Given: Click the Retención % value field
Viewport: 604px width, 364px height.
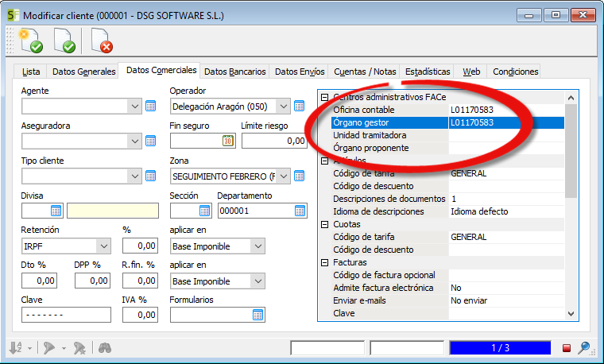Looking at the screenshot, I should (x=140, y=246).
